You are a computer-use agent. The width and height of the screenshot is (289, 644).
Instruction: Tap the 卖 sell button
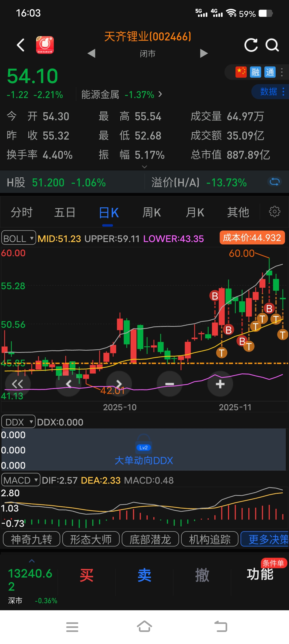click(144, 575)
